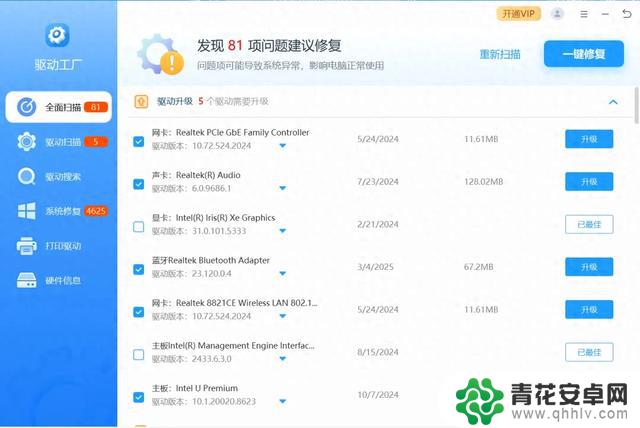Click the 驱动工厂 gear logo
The height and width of the screenshot is (428, 640).
click(x=57, y=35)
